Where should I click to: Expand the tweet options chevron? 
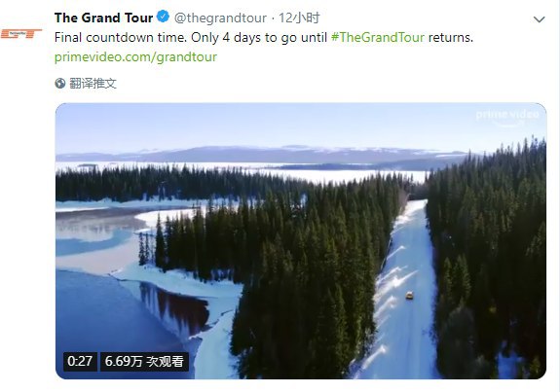pos(539,19)
